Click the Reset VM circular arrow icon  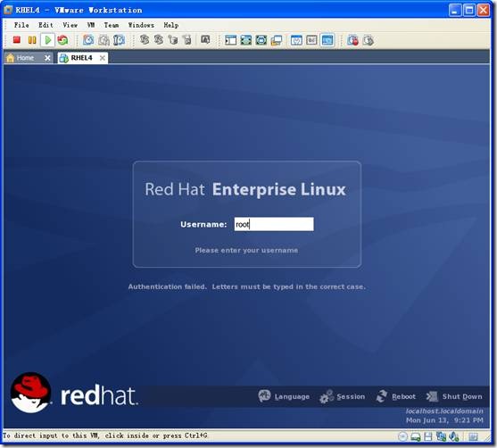click(x=62, y=40)
